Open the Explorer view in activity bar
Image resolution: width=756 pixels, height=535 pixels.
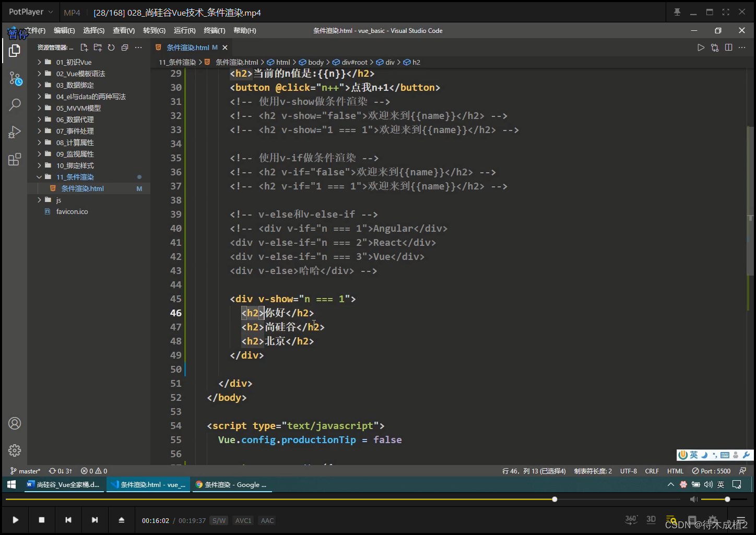(x=15, y=51)
